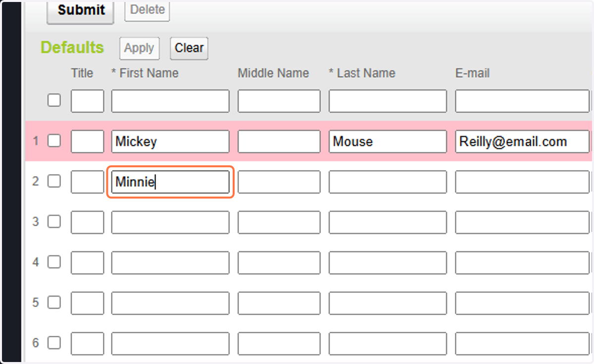Focus the defaults row First Name field
The image size is (594, 364).
[x=170, y=101]
